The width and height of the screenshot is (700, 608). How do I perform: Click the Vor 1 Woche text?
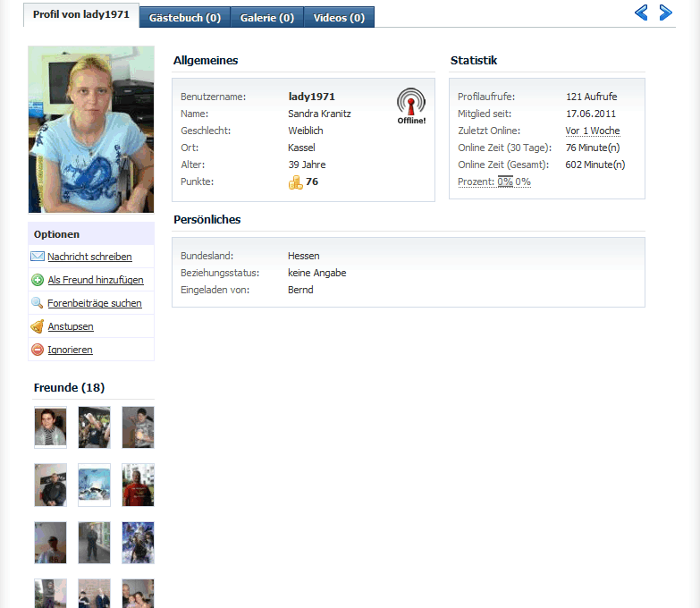coord(593,131)
